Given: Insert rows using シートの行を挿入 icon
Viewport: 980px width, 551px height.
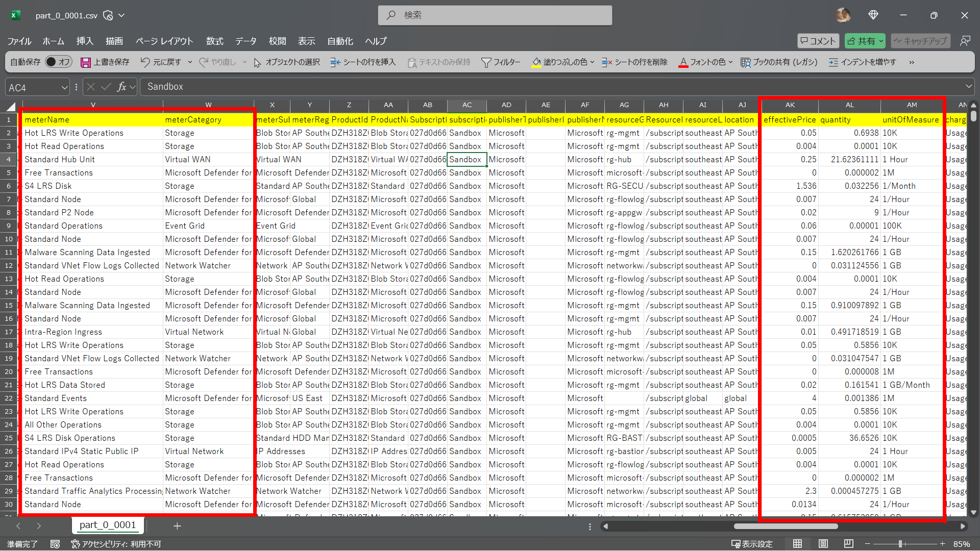Looking at the screenshot, I should tap(335, 62).
